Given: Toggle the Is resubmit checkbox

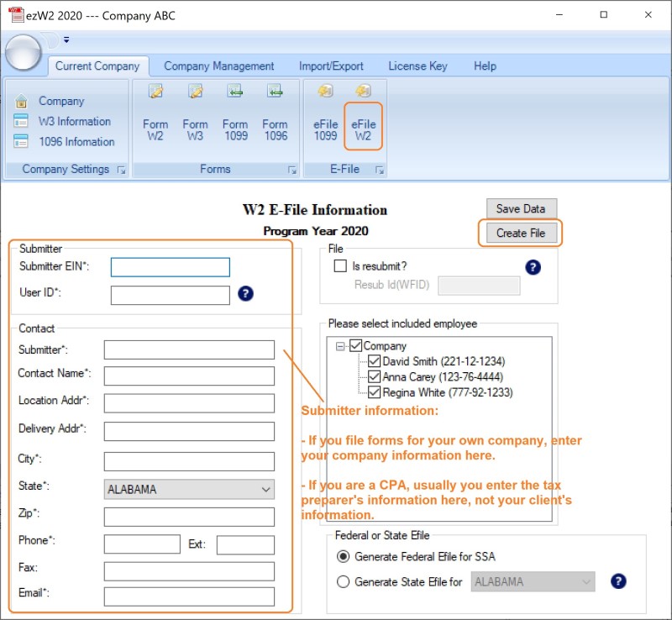Looking at the screenshot, I should (340, 266).
